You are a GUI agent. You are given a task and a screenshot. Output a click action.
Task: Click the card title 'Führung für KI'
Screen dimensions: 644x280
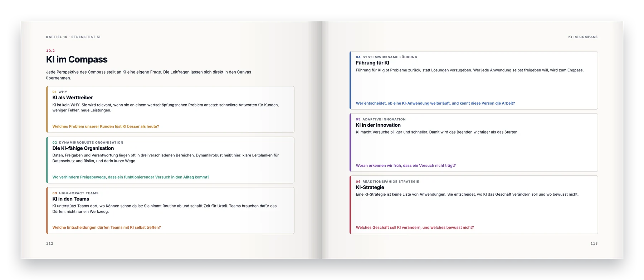372,63
